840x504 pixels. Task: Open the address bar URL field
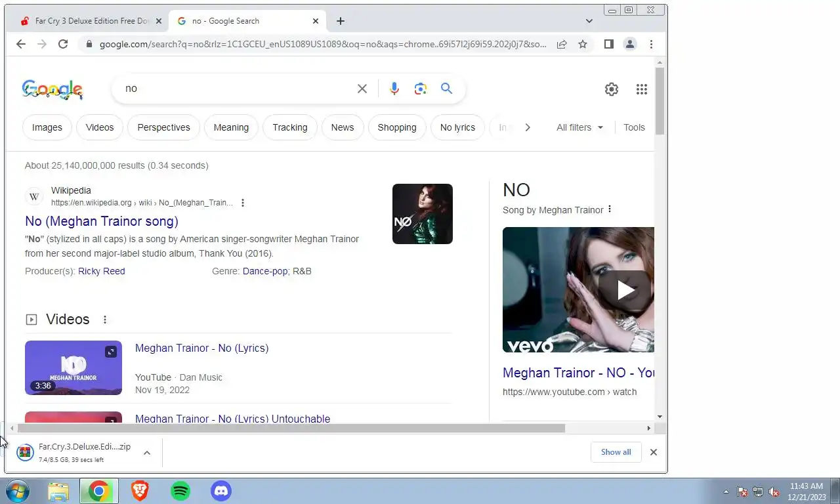click(x=323, y=44)
